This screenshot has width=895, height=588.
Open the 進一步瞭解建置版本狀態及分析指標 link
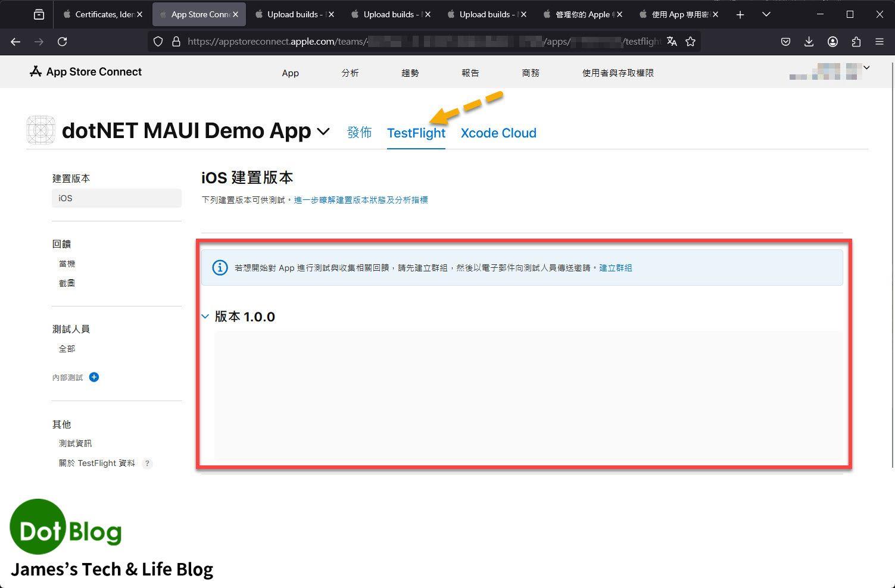tap(361, 200)
